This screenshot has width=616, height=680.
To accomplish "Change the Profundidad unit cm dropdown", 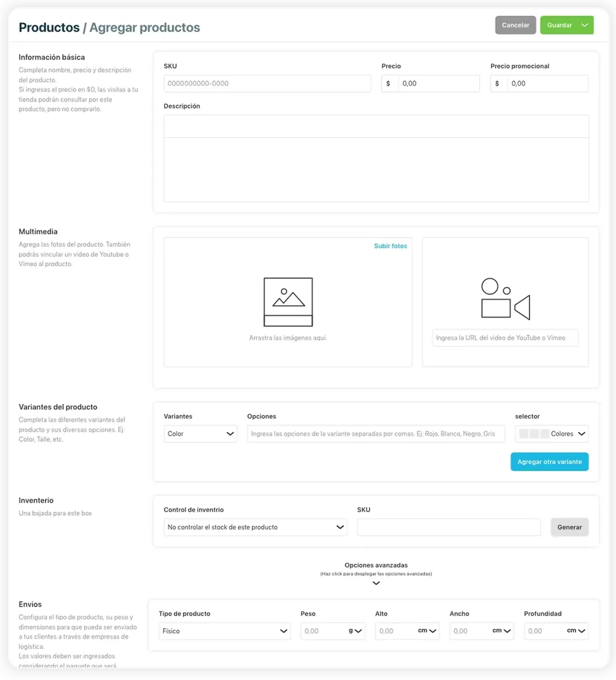I will (x=576, y=630).
